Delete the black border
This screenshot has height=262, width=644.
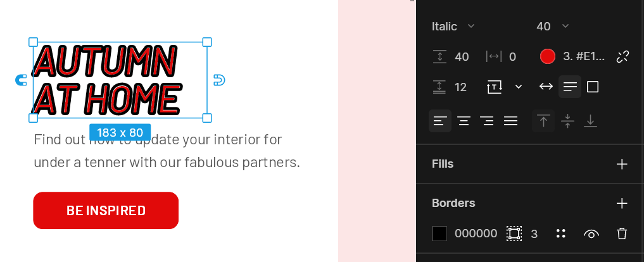[x=622, y=234]
